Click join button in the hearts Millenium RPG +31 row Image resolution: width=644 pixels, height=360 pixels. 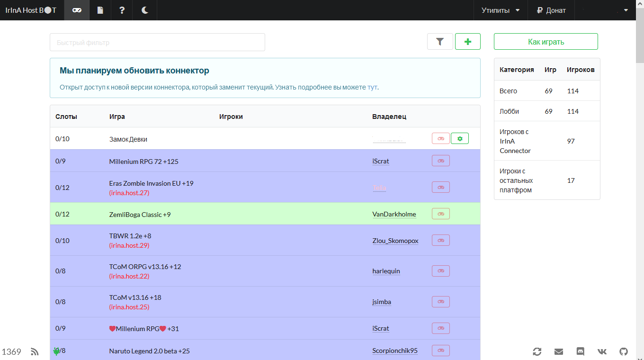click(441, 328)
